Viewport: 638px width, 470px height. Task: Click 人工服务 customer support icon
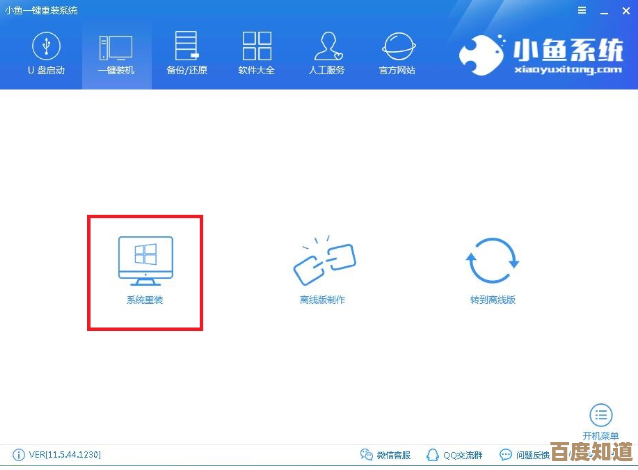tap(327, 53)
